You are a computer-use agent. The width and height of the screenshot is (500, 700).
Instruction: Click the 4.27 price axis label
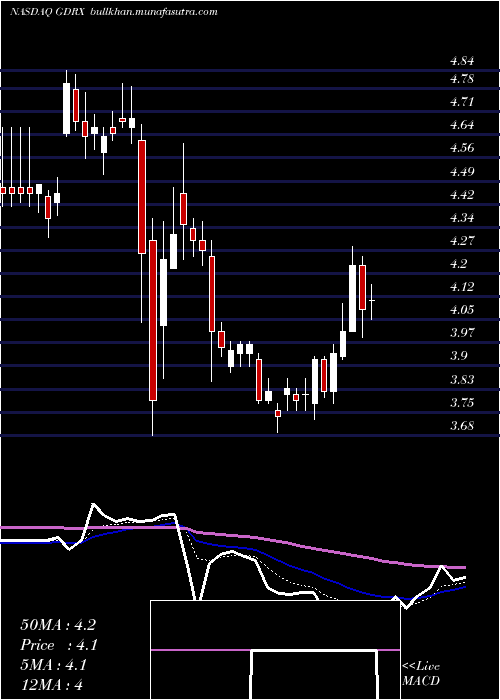click(461, 241)
